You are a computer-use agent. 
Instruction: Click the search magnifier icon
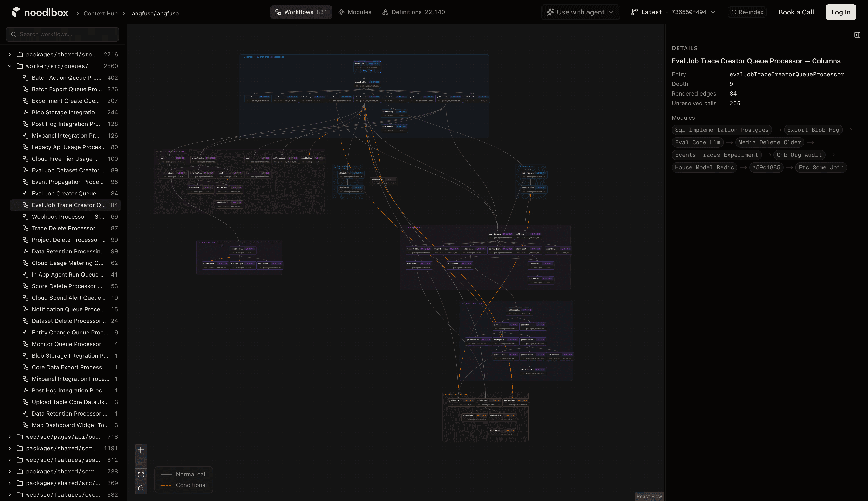tap(14, 35)
